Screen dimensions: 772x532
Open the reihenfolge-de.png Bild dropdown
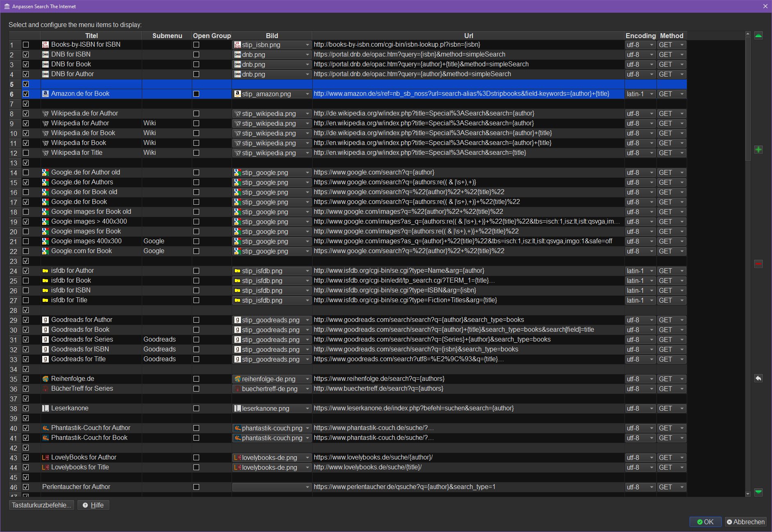coord(272,379)
